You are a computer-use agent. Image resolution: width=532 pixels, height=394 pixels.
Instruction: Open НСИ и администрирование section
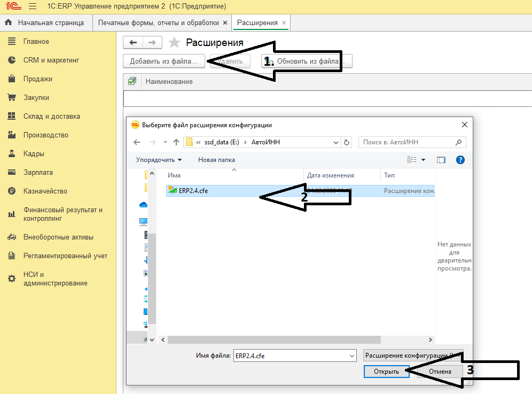click(x=56, y=279)
